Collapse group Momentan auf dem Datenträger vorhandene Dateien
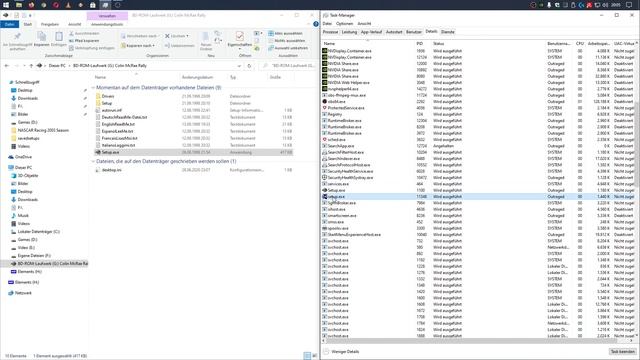The width and height of the screenshot is (640, 360). point(93,88)
